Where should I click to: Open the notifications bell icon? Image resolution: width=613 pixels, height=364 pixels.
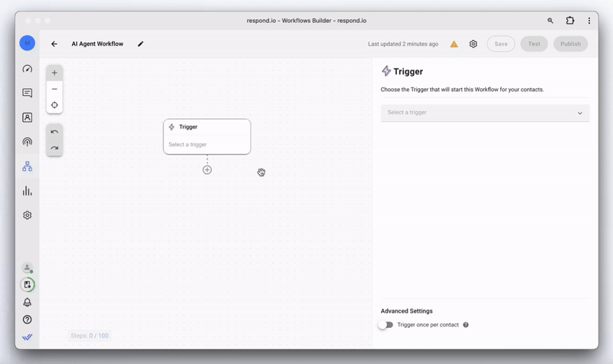[28, 303]
